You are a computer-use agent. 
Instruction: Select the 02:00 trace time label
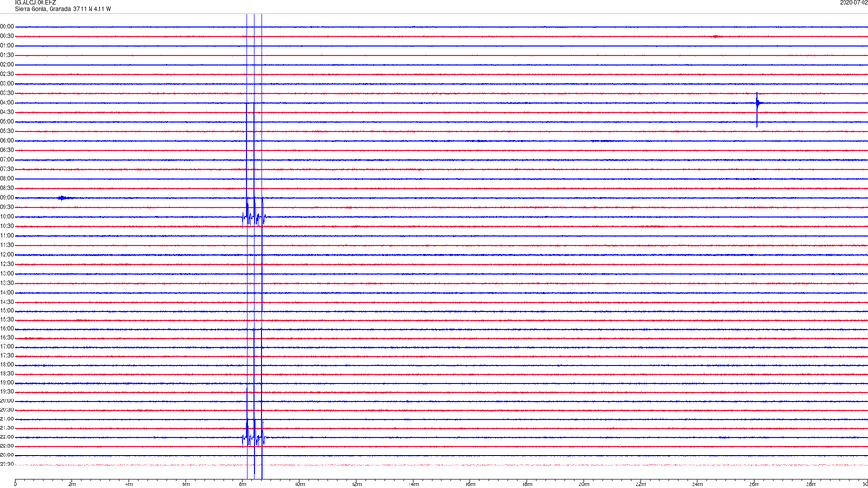7,65
